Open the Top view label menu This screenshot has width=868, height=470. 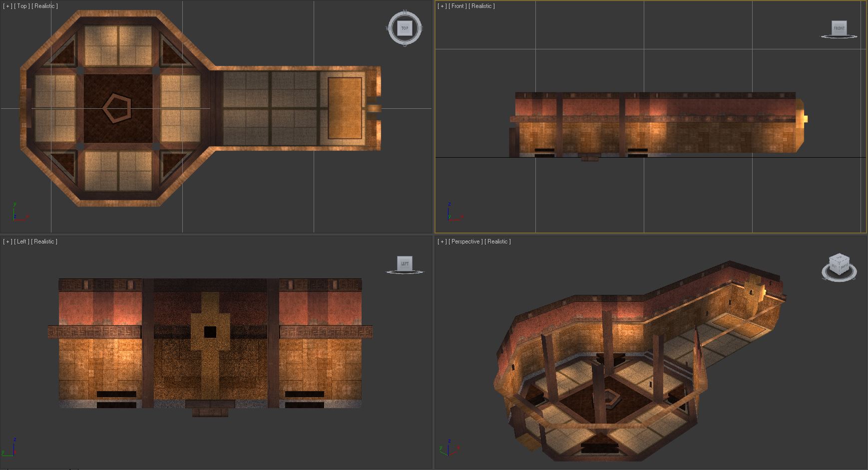coord(22,6)
